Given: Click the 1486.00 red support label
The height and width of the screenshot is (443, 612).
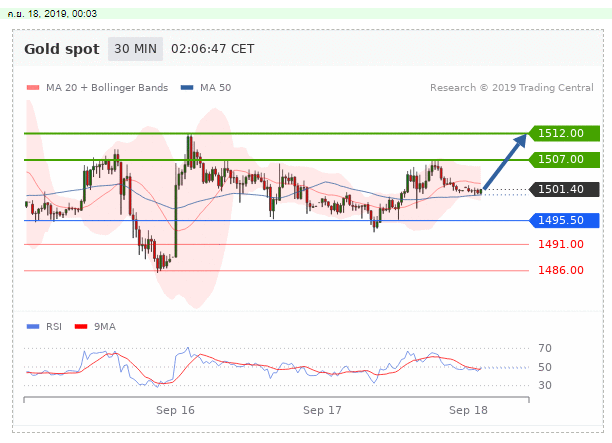Looking at the screenshot, I should tap(561, 270).
